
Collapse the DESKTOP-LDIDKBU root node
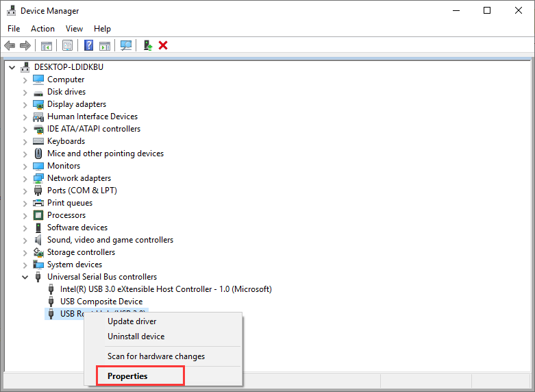coord(12,67)
